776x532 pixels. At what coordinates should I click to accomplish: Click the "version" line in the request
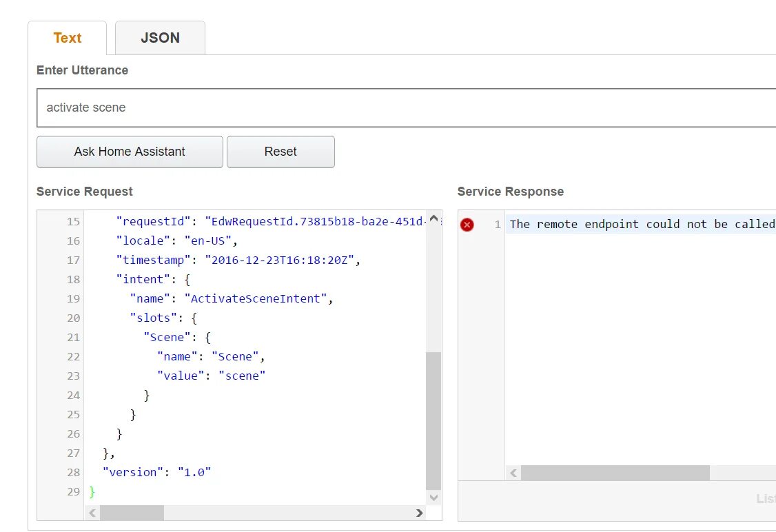156,472
